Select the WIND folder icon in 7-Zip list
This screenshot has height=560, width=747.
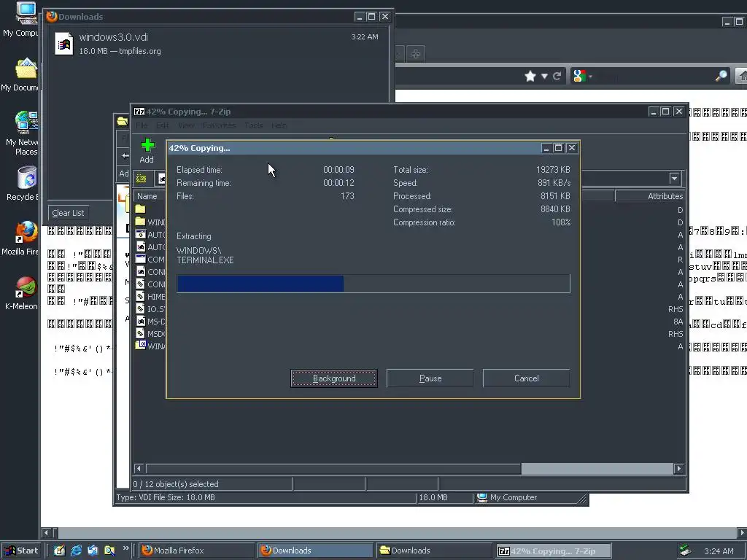pyautogui.click(x=140, y=222)
